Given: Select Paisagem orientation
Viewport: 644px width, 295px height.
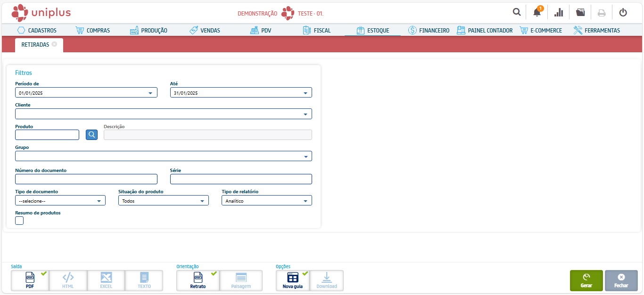Looking at the screenshot, I should click(x=241, y=280).
